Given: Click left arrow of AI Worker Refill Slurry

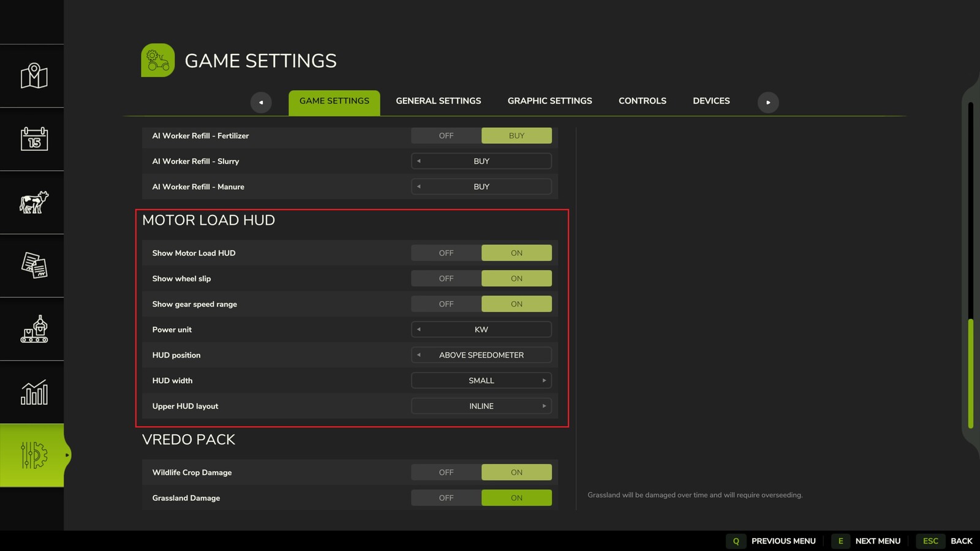Looking at the screenshot, I should [419, 161].
